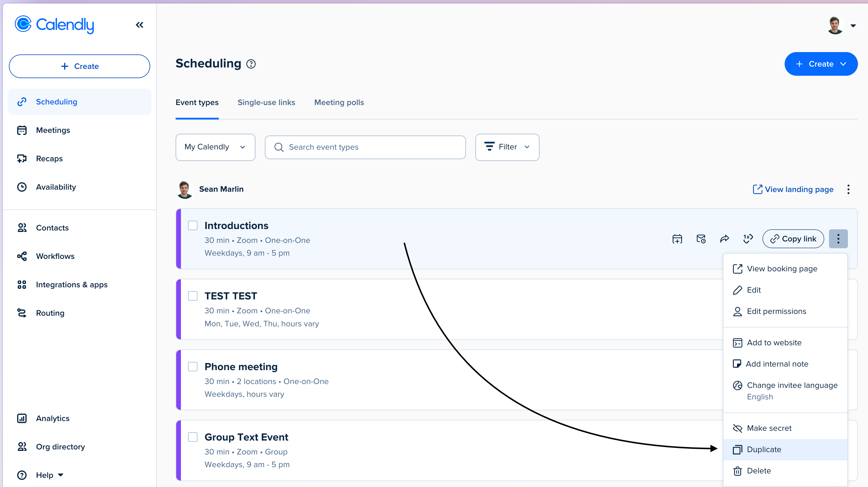The image size is (868, 487).
Task: Click the scheduling link icon in sidebar
Action: (22, 102)
